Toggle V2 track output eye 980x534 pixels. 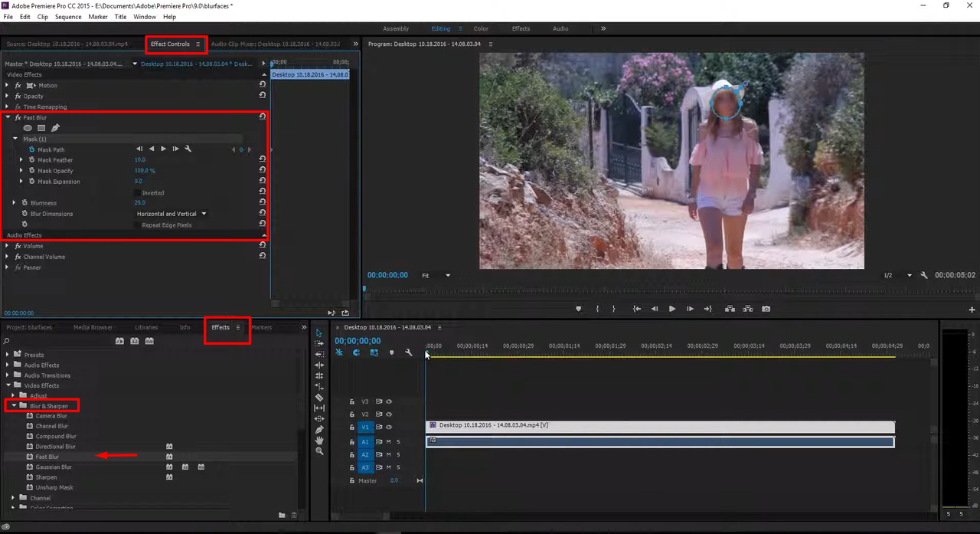[x=389, y=414]
